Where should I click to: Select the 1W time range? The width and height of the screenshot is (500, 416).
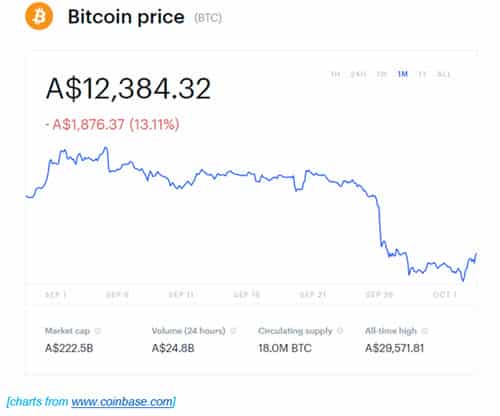(x=382, y=74)
